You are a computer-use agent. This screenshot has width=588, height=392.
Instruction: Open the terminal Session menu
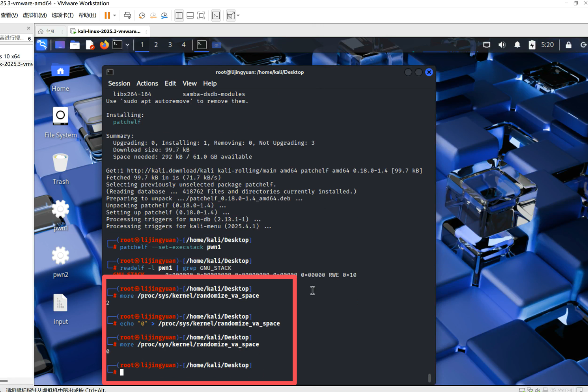119,84
